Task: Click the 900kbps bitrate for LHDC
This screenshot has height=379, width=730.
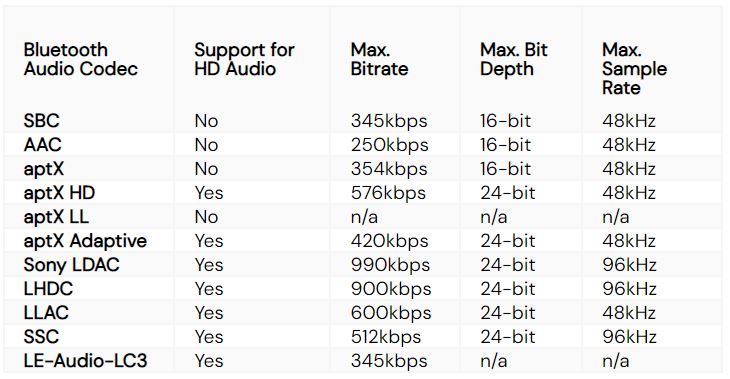Action: click(391, 290)
